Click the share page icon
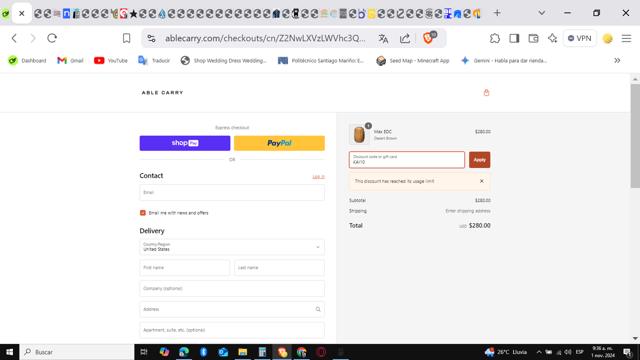 [405, 38]
